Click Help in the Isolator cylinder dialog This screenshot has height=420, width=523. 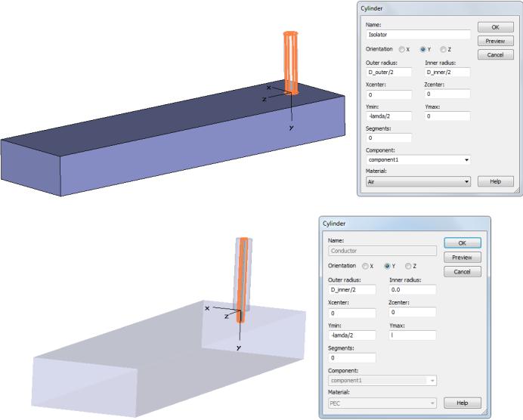coord(495,181)
